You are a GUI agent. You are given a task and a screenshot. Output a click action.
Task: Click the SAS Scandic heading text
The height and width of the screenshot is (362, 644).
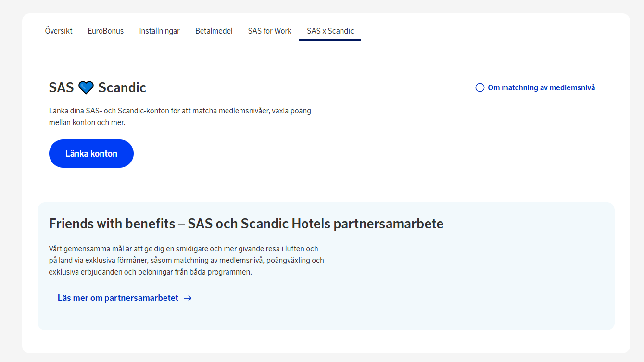pyautogui.click(x=98, y=87)
